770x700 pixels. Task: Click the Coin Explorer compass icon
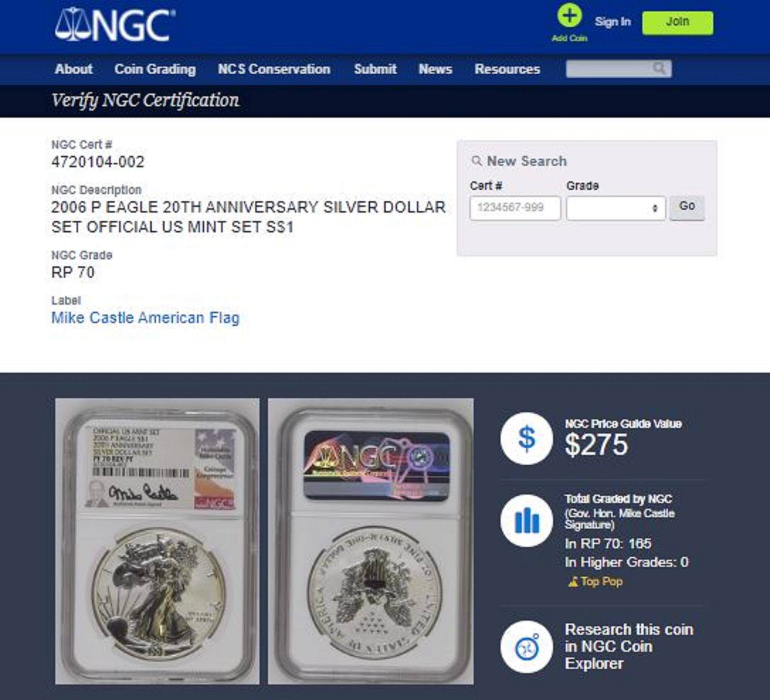tap(526, 647)
